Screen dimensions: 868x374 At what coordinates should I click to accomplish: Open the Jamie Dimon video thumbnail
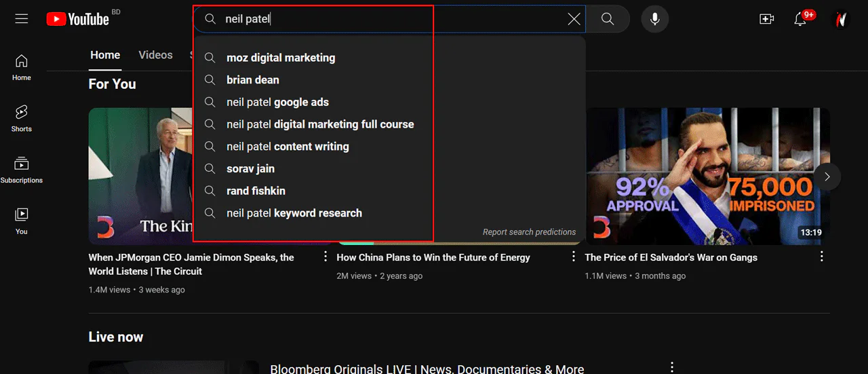point(141,176)
